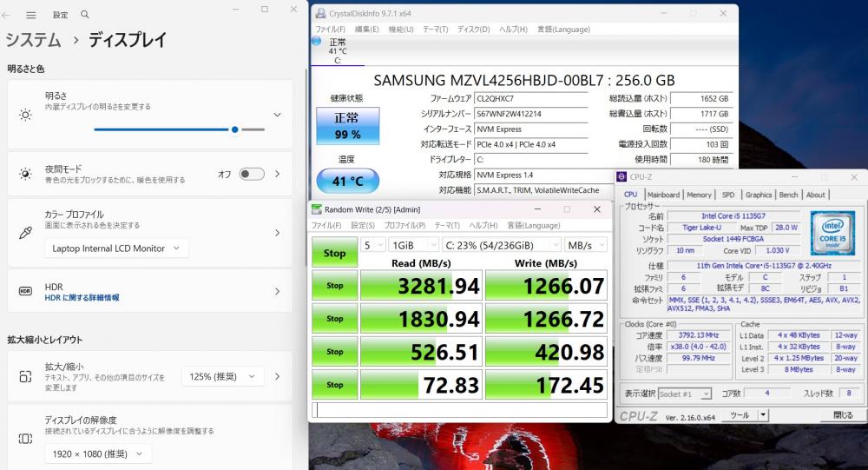
Task: Open the 125% (推奨) scale dropdown
Action: (222, 376)
